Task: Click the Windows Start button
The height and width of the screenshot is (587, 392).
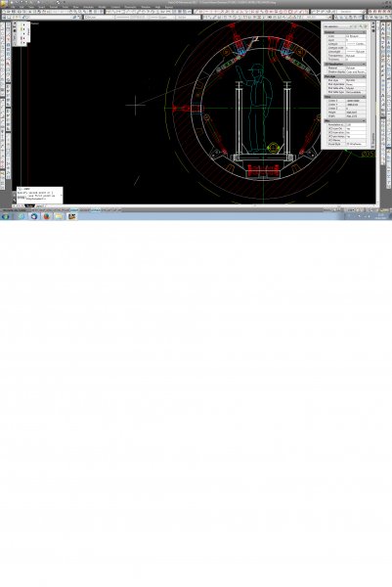Action: 6,216
